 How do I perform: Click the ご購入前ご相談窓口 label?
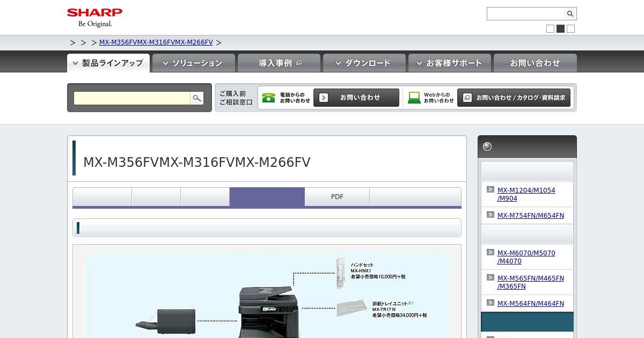(236, 98)
